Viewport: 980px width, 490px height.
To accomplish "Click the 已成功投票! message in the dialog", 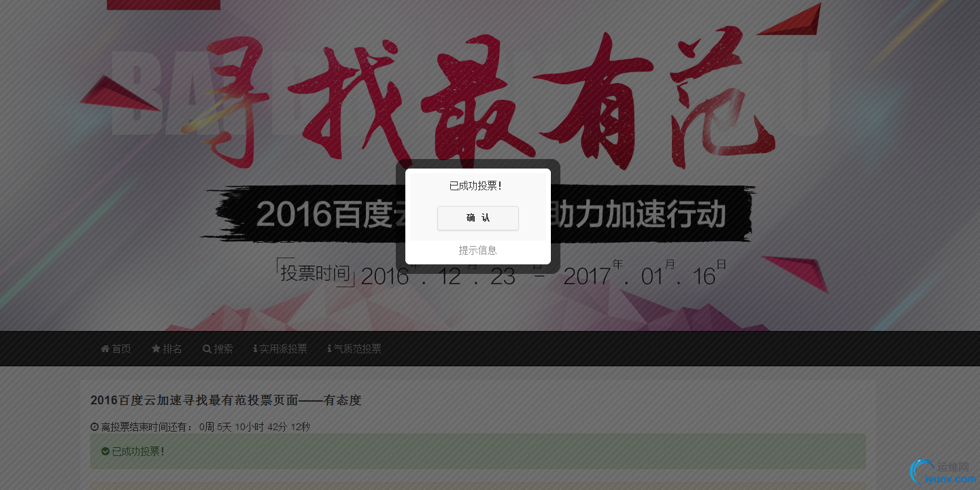I will 475,186.
